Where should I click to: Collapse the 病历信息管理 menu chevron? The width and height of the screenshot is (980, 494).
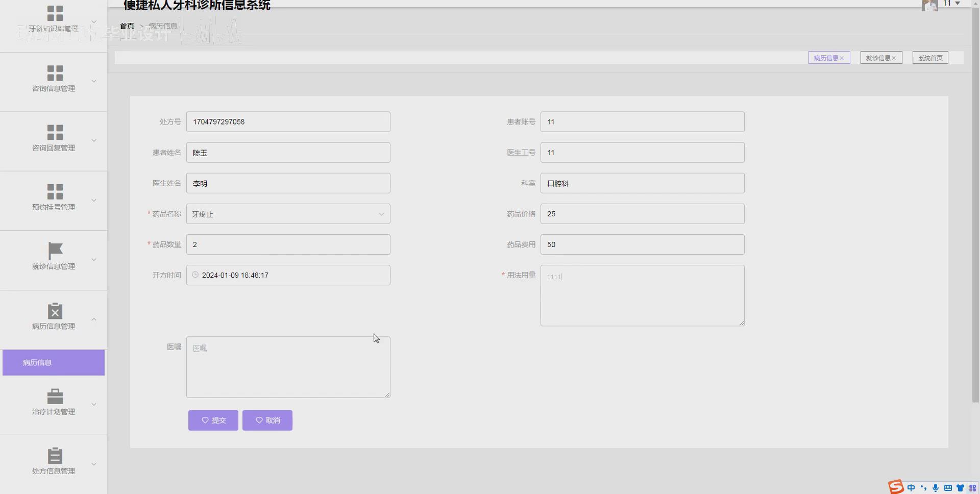(x=94, y=319)
